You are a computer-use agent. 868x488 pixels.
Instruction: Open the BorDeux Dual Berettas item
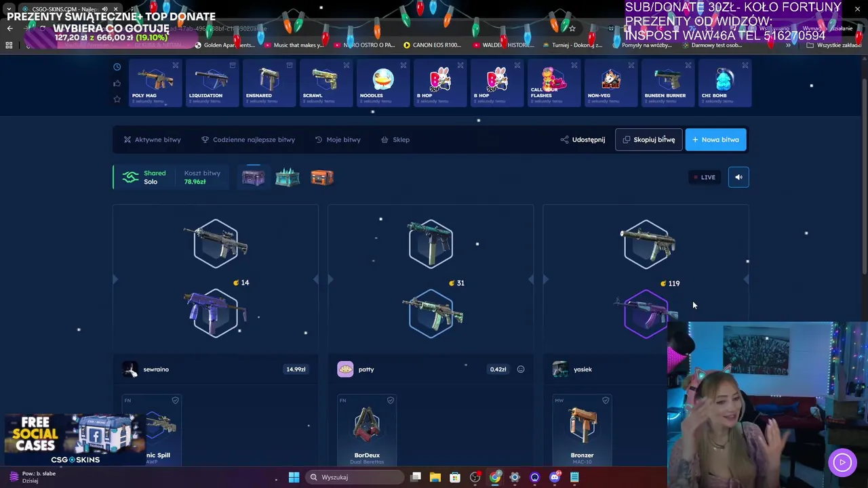click(367, 431)
